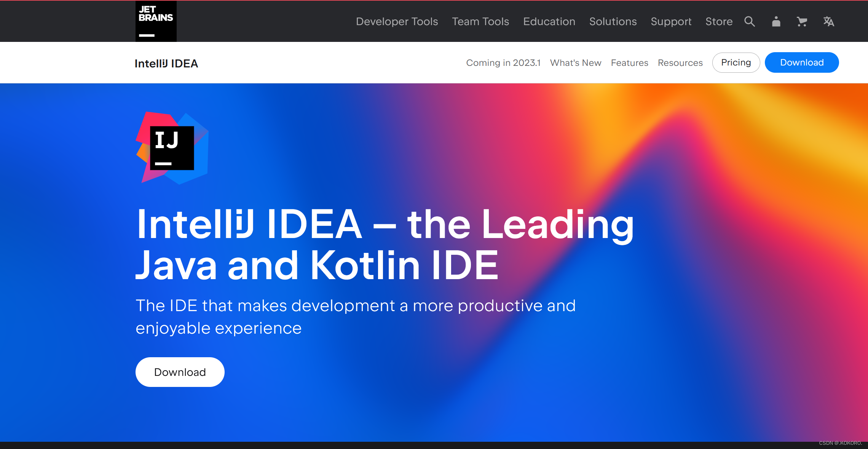Click the blue Download button in header

[802, 62]
